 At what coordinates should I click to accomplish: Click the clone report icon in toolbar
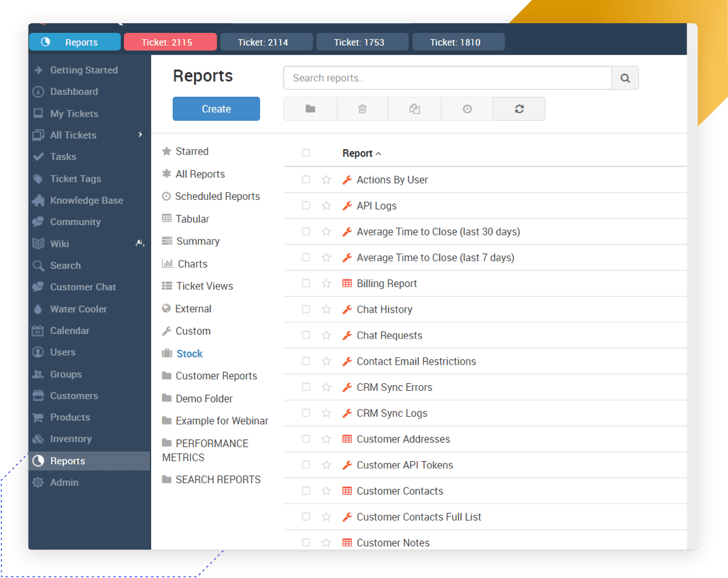point(414,109)
